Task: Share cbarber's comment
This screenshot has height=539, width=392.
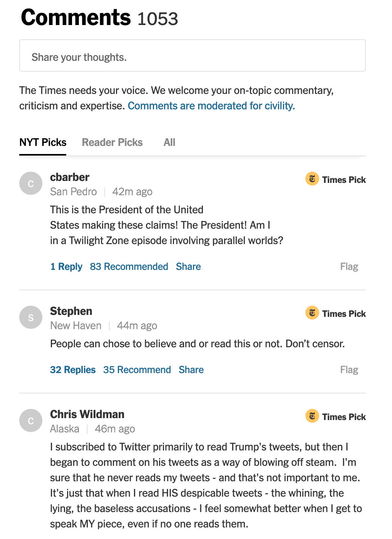Action: point(188,266)
